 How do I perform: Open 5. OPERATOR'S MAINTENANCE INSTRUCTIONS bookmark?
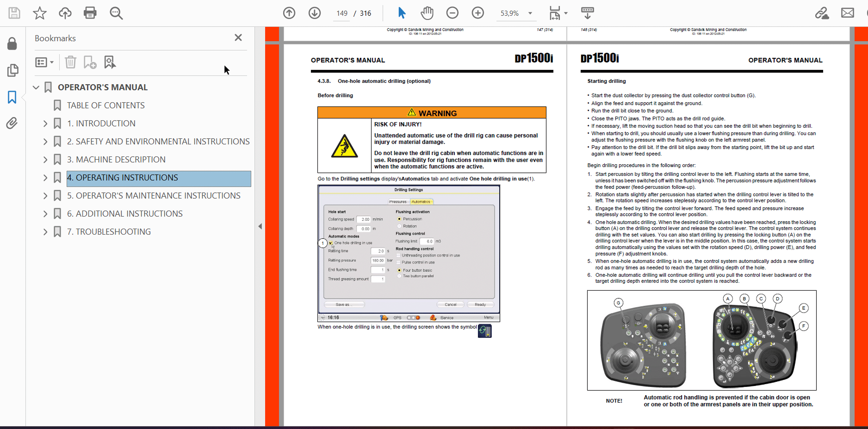pos(154,196)
